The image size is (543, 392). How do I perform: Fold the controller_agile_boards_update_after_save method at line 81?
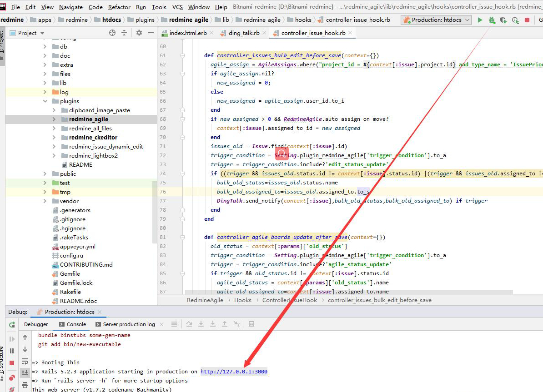tap(182, 238)
